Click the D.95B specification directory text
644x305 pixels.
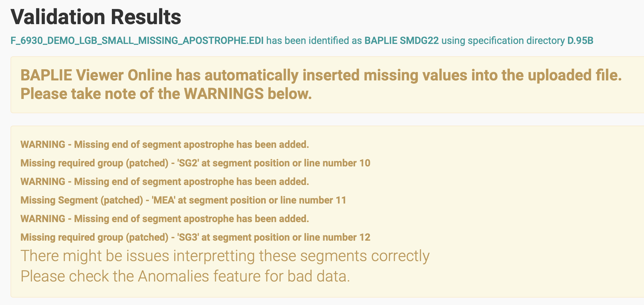[x=580, y=41]
